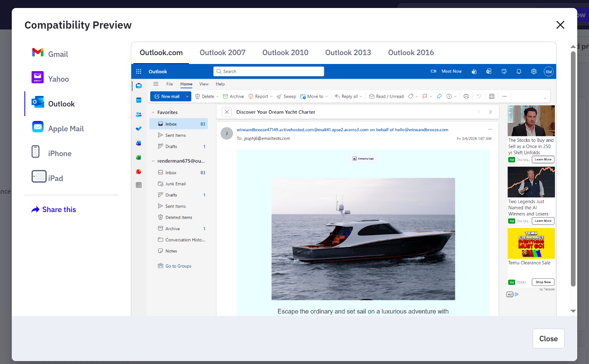
Task: Switch to the Outlook 2013 tab
Action: click(x=348, y=52)
